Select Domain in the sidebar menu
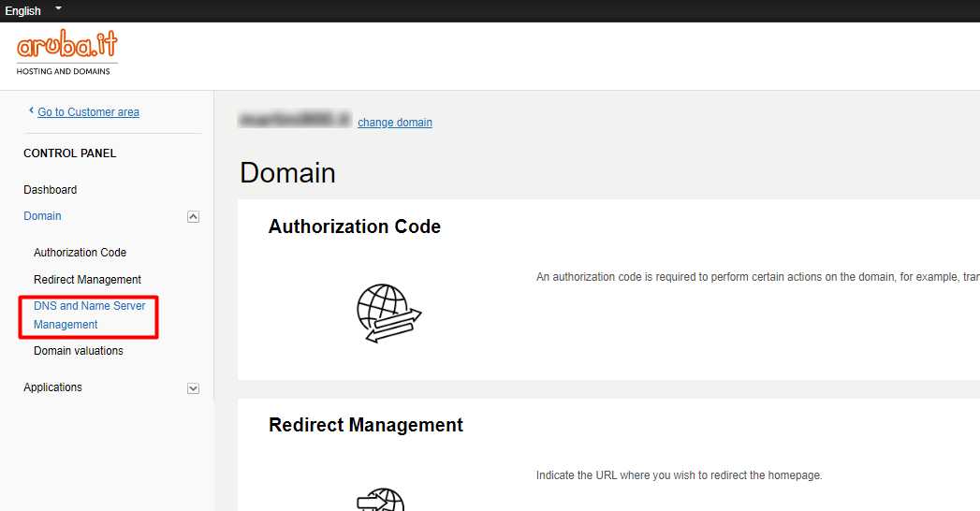This screenshot has width=980, height=511. [42, 216]
